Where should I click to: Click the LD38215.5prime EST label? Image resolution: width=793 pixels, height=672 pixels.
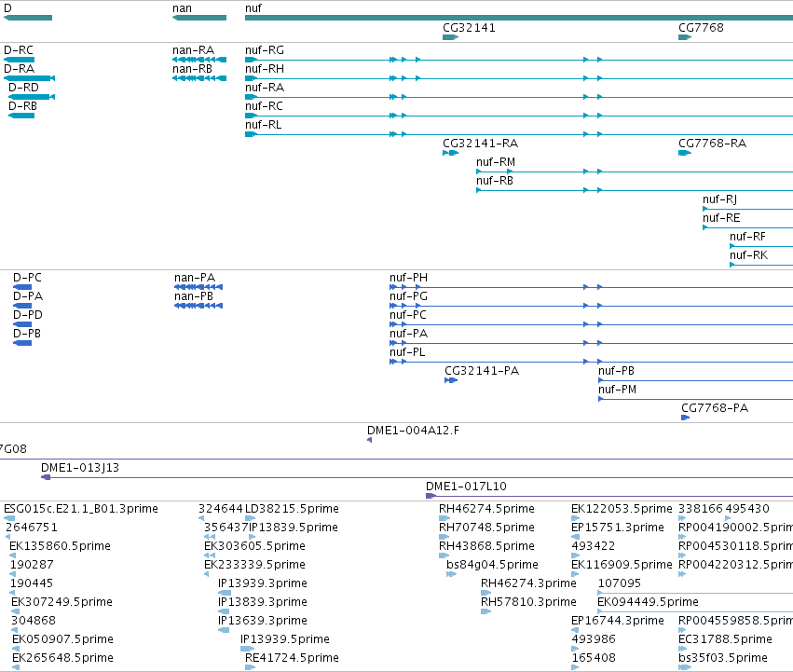click(292, 509)
